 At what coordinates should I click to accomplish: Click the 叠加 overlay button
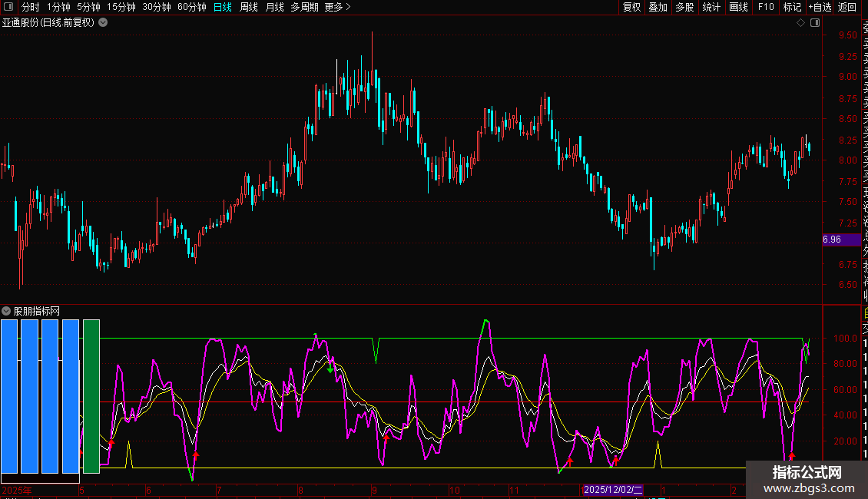click(x=658, y=7)
